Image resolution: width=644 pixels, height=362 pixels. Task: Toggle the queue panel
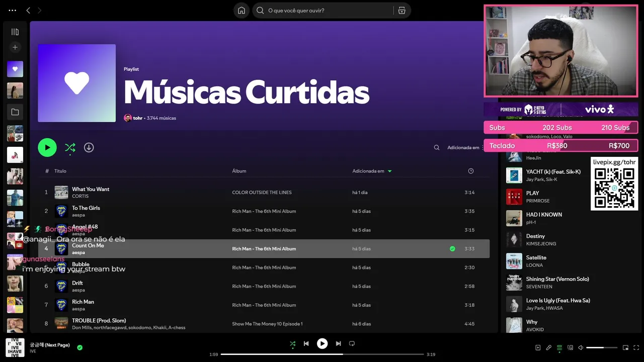pyautogui.click(x=559, y=347)
